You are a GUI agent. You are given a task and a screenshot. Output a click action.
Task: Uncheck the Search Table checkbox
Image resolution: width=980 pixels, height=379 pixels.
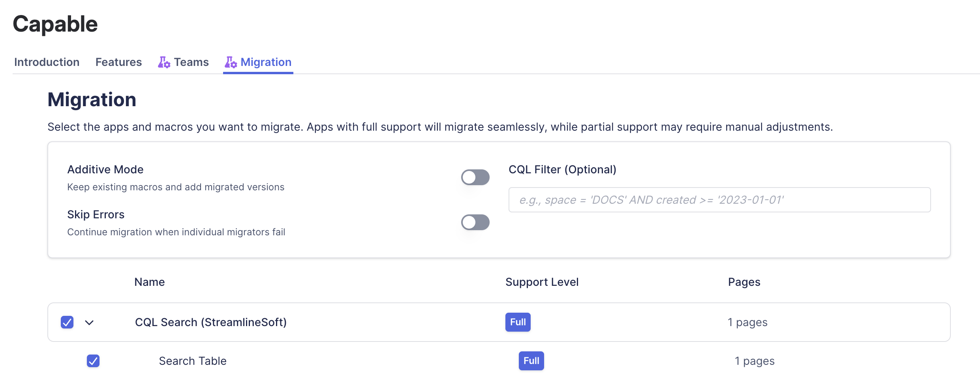point(93,361)
